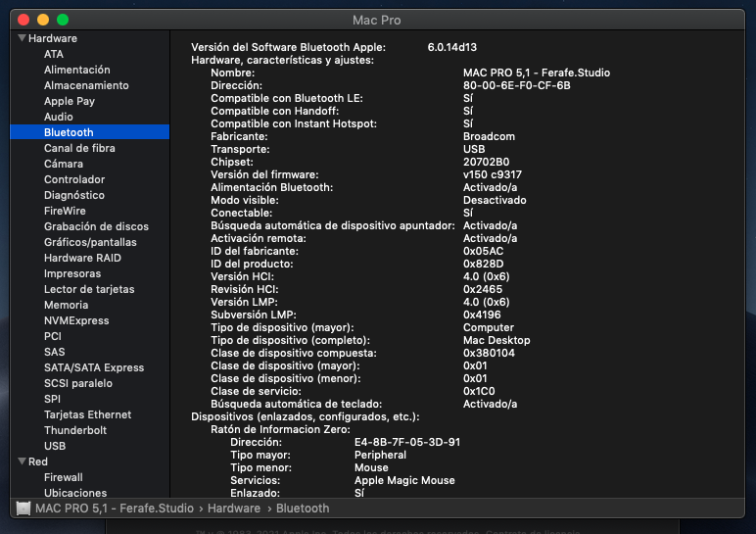
Task: Click MAC PRO 5,1 - Ferafe.Studio path segment
Action: coord(115,508)
